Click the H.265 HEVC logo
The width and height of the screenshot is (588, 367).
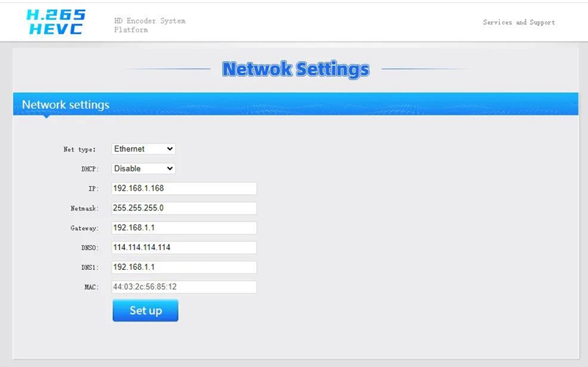[55, 22]
